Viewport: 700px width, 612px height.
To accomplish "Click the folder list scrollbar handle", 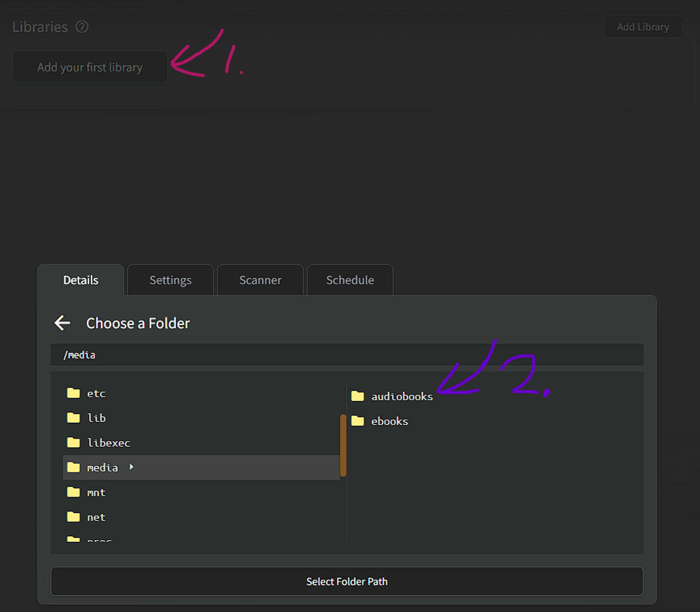I will [343, 445].
